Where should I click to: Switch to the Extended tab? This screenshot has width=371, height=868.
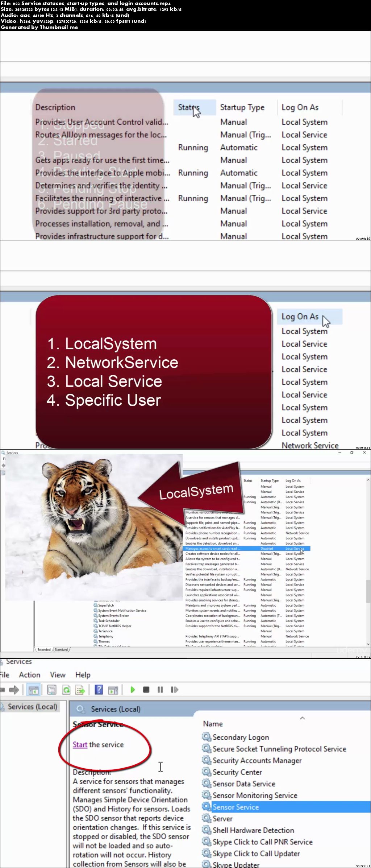(44, 649)
